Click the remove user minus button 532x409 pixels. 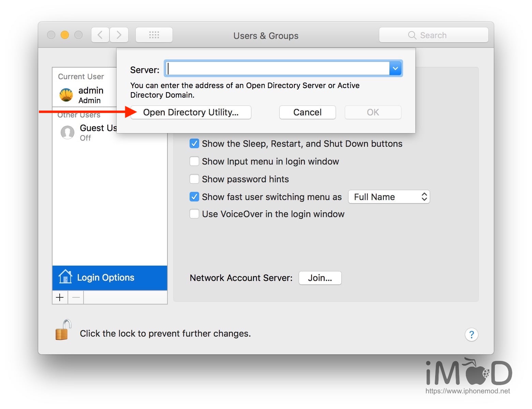click(76, 297)
